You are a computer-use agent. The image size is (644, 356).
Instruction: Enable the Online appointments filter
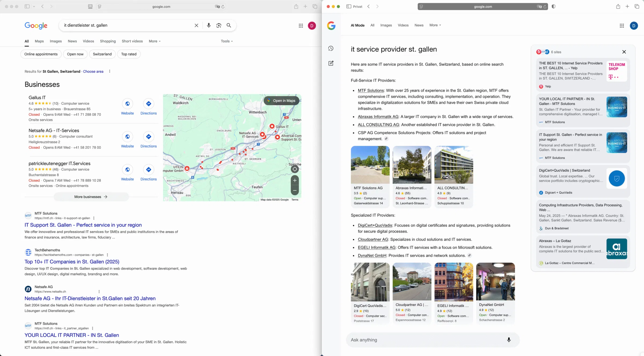[41, 54]
